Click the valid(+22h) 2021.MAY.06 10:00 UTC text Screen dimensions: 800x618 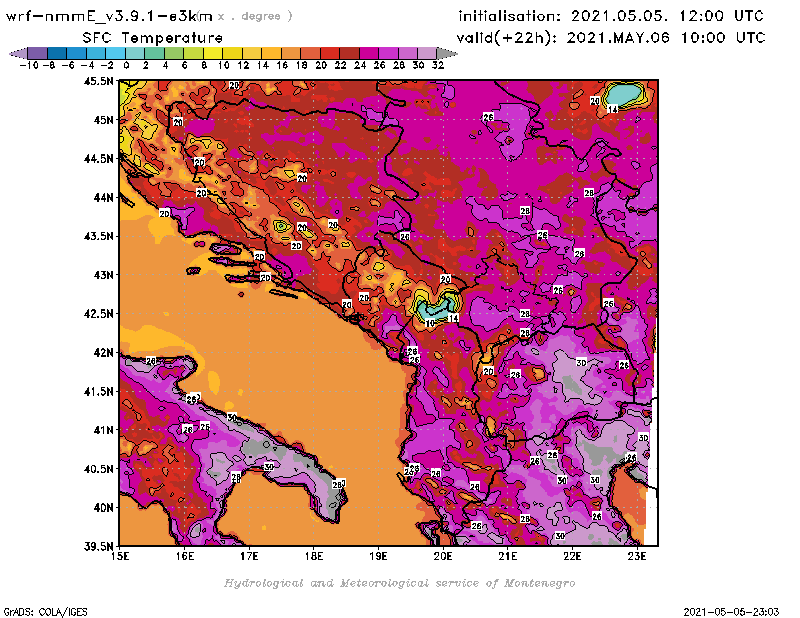[611, 38]
